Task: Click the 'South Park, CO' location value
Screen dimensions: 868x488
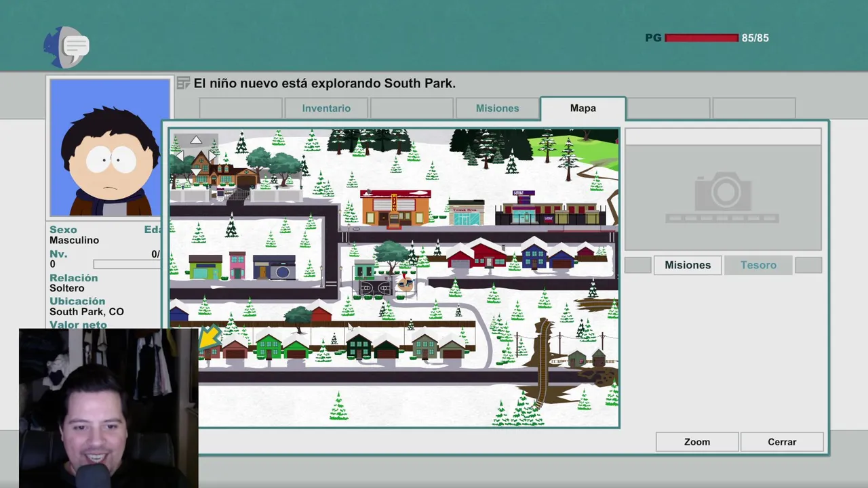Action: pyautogui.click(x=87, y=312)
